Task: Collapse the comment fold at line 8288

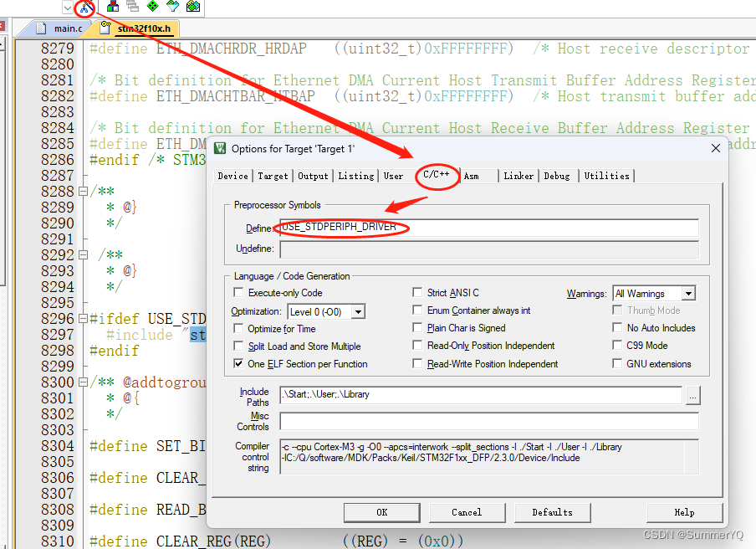Action: [83, 192]
